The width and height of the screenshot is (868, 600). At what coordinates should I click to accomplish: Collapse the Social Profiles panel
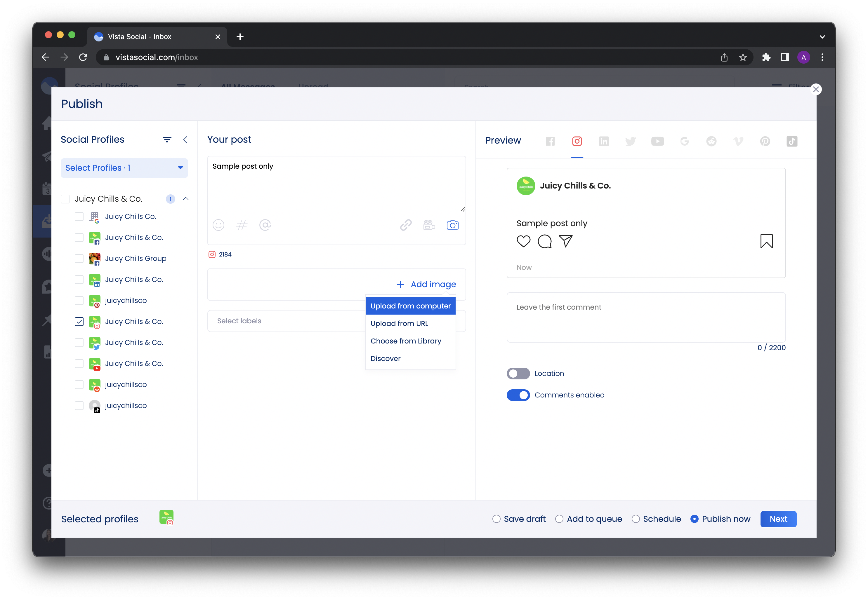coord(185,140)
